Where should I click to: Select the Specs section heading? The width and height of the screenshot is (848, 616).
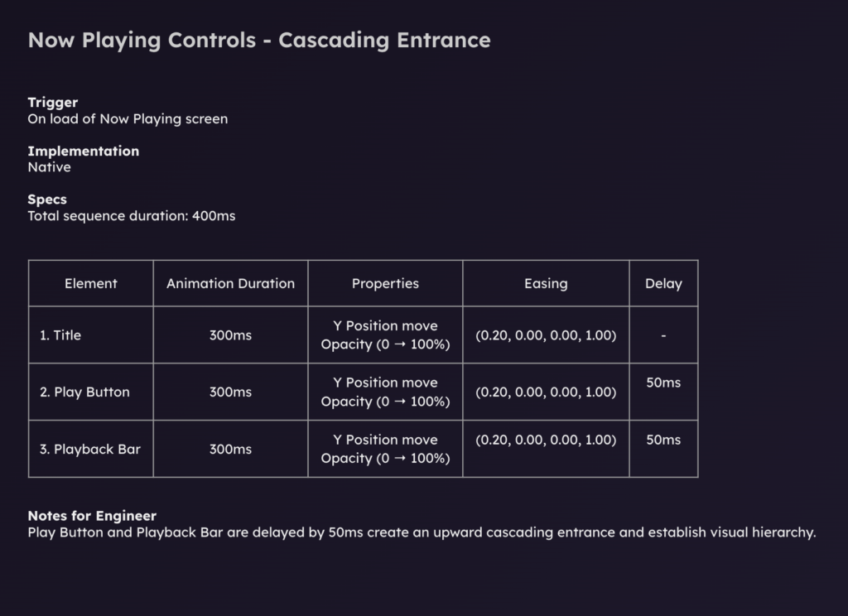47,200
